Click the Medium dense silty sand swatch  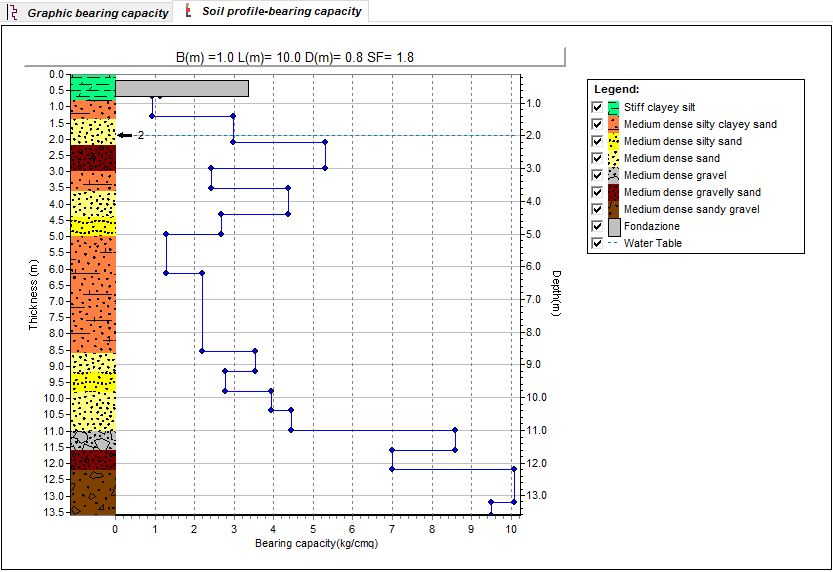click(x=614, y=142)
